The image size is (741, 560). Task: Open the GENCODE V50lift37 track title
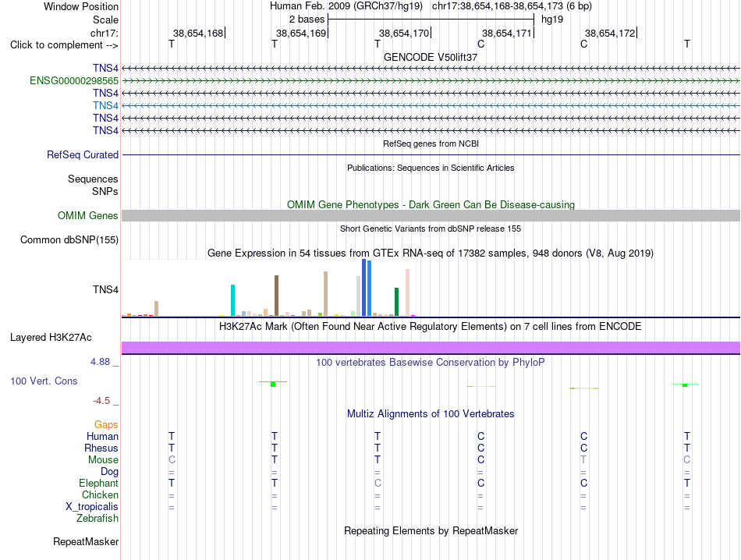click(x=431, y=57)
